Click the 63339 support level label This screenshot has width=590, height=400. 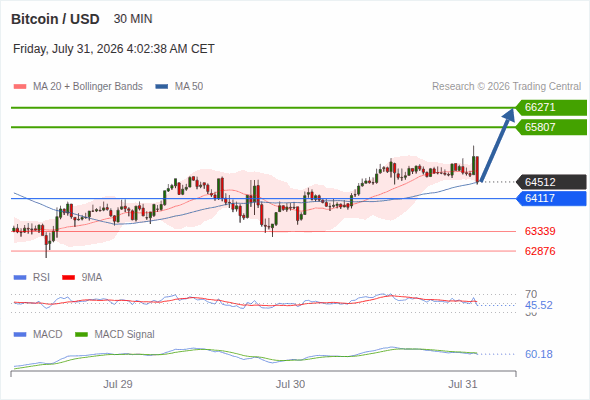540,231
